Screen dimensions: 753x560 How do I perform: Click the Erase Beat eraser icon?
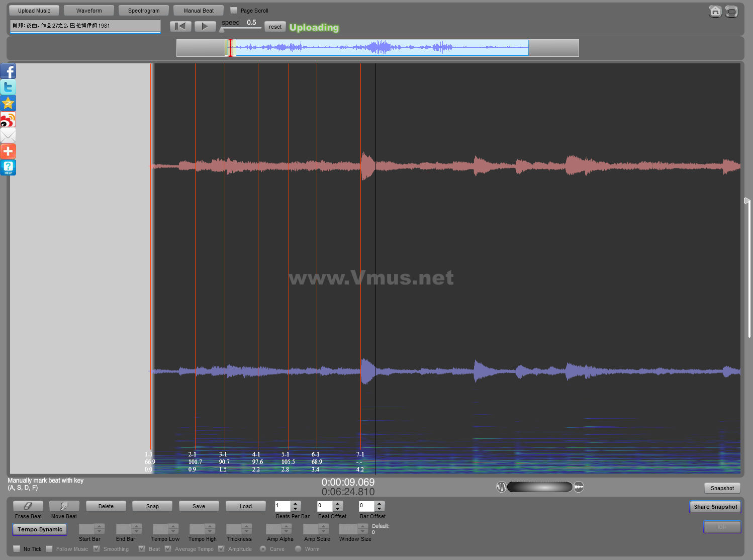(x=28, y=506)
